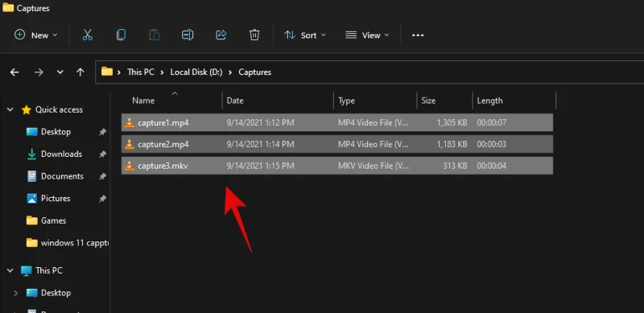This screenshot has width=644, height=313.
Task: Click the length value 00:00:03
Action: point(492,144)
